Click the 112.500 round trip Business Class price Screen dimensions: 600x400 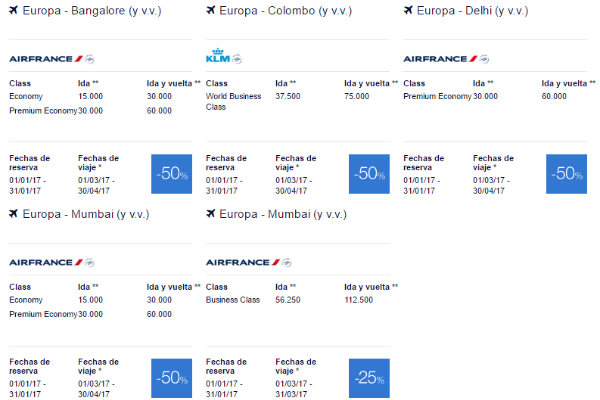(359, 300)
